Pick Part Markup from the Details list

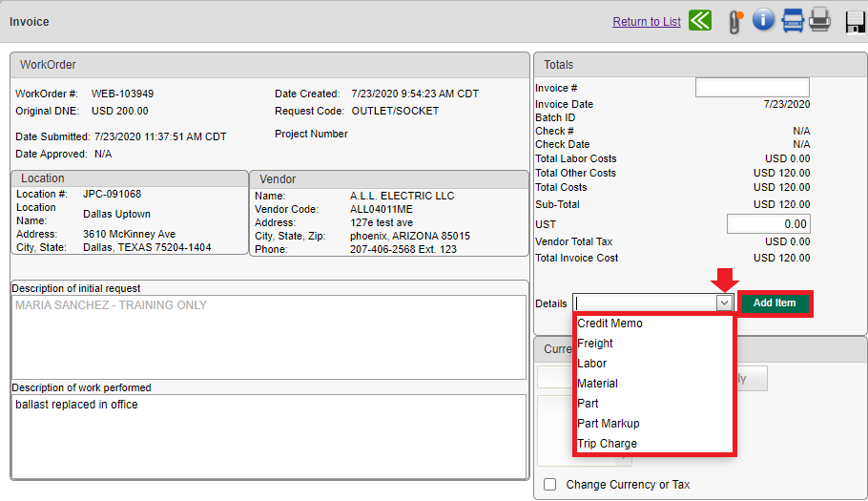(x=609, y=424)
